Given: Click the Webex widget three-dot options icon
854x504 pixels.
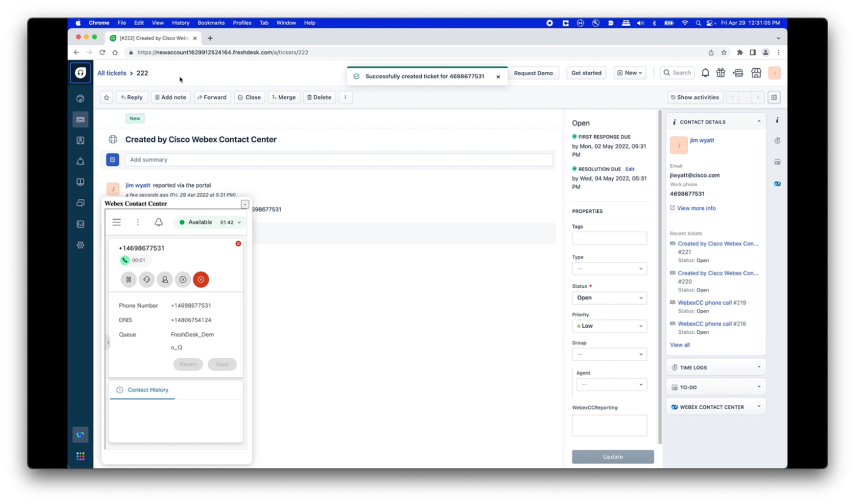Looking at the screenshot, I should coord(137,222).
